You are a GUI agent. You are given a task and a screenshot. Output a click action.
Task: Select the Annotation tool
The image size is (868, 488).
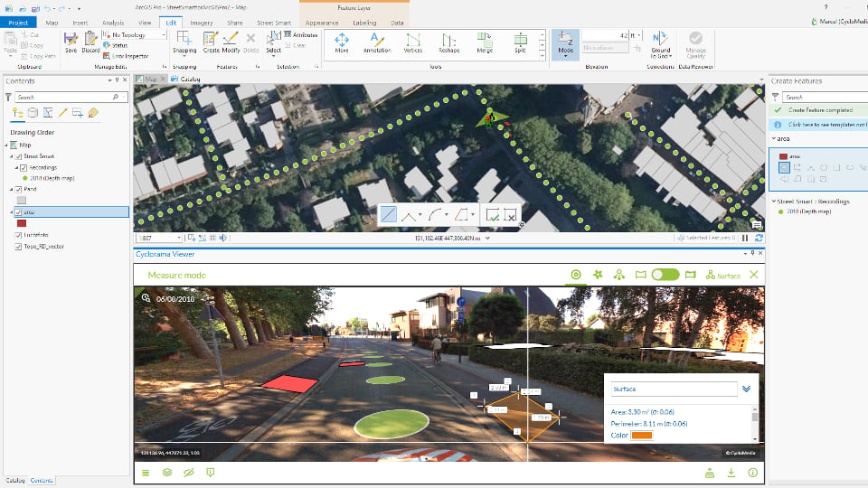[377, 42]
